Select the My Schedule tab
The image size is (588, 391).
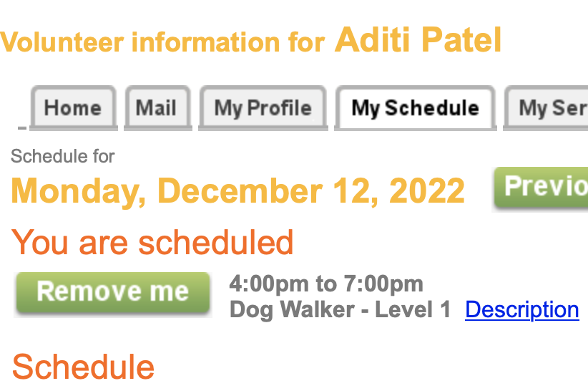tap(415, 108)
